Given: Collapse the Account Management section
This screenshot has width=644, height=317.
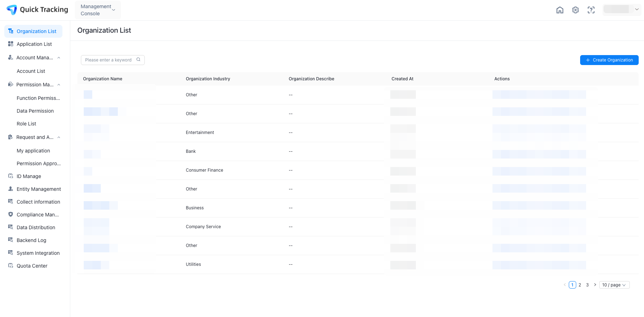Looking at the screenshot, I should click(x=59, y=58).
